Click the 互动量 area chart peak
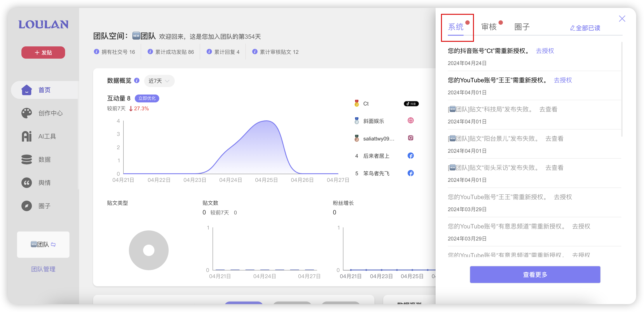The image size is (644, 312). pos(267,121)
